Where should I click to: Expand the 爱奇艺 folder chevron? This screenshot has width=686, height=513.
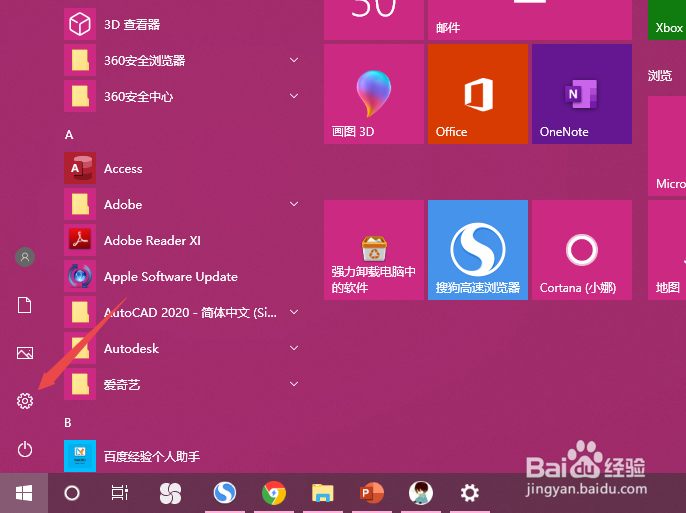[x=294, y=384]
